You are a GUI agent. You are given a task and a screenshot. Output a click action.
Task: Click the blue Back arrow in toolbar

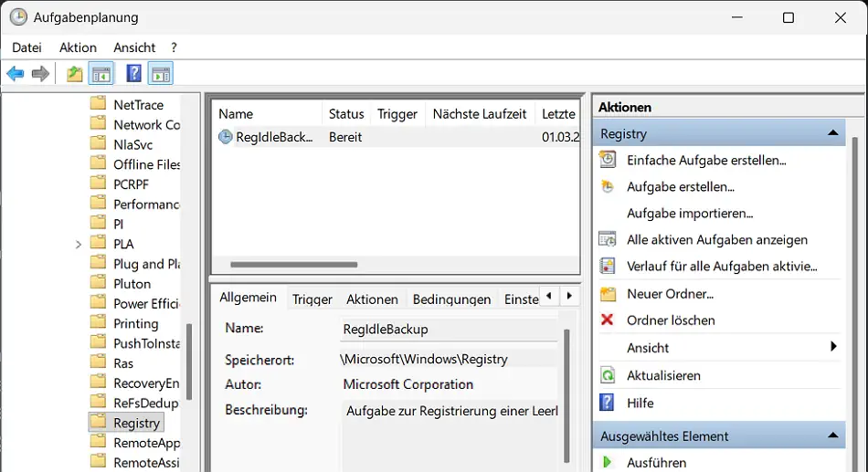point(15,74)
